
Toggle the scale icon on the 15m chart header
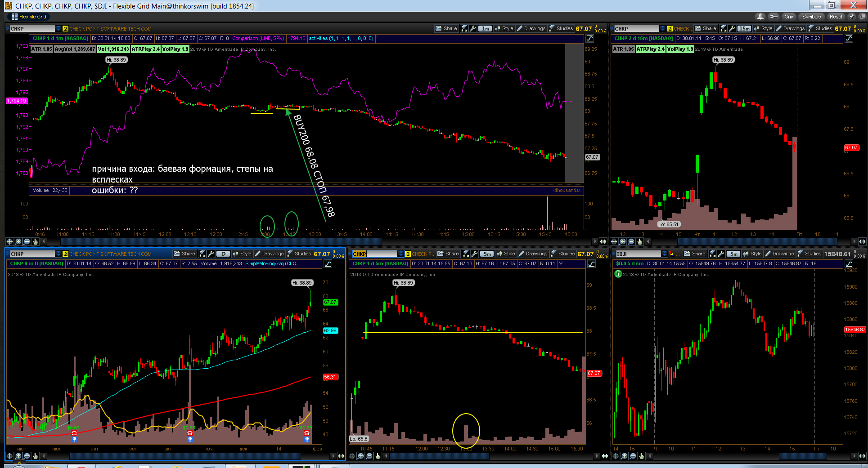[x=849, y=39]
